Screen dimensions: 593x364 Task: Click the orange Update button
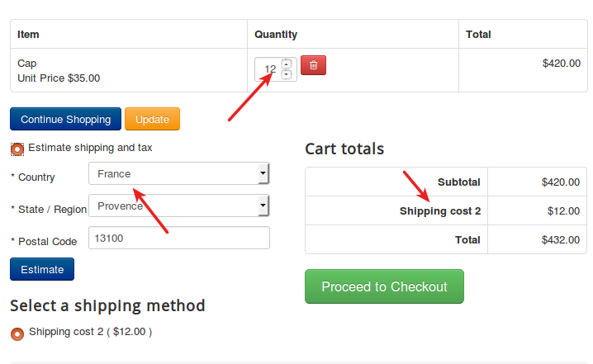(x=152, y=119)
